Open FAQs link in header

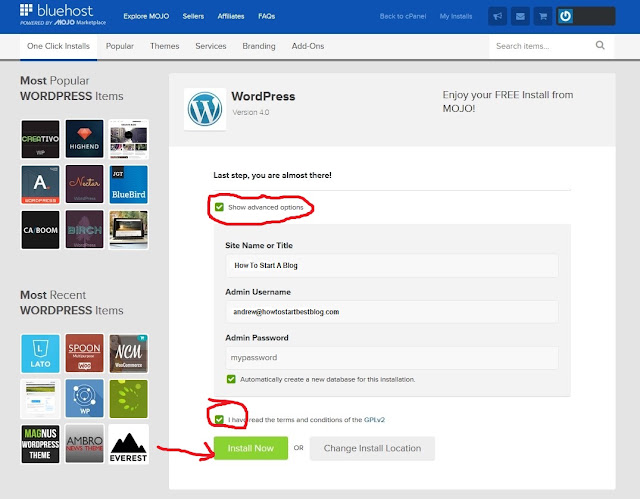(x=267, y=16)
